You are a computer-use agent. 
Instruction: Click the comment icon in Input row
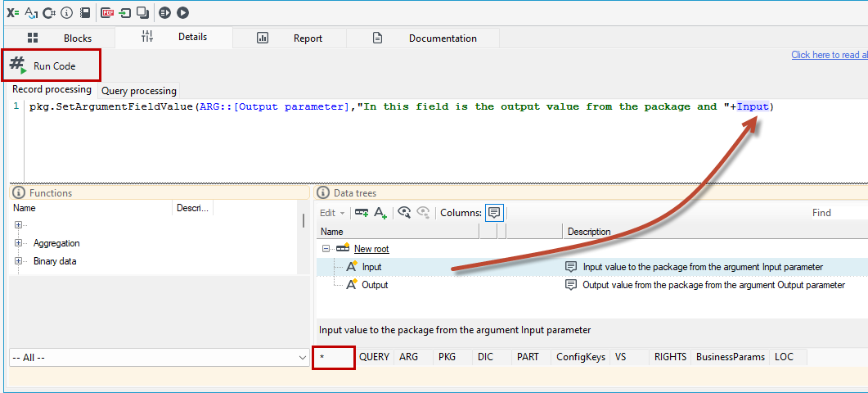point(571,267)
